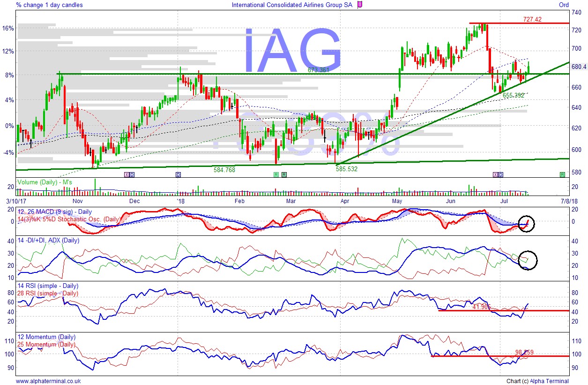Click the 585.532 support label
588x385 pixels.
click(347, 169)
